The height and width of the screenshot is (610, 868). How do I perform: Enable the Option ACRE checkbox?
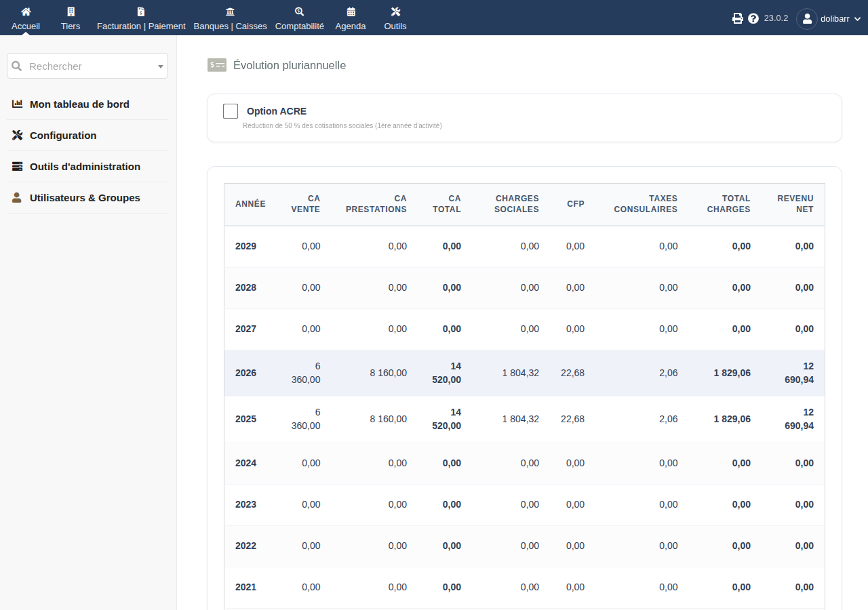point(231,111)
